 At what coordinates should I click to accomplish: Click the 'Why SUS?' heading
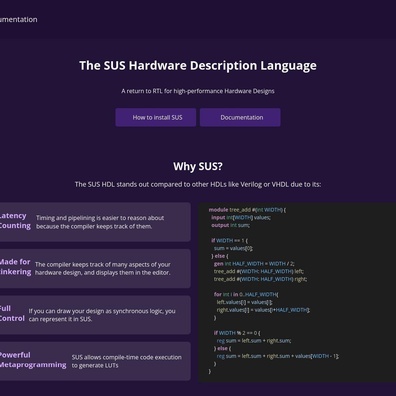198,166
